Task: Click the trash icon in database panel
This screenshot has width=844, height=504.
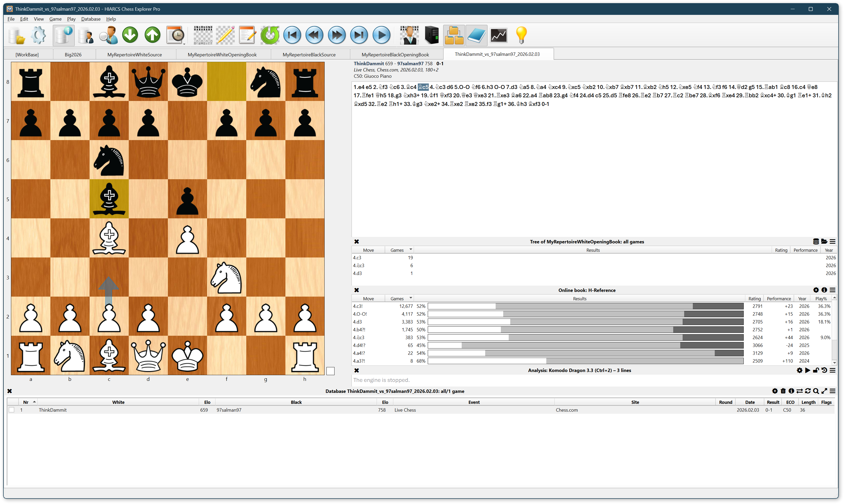Action: tap(783, 391)
